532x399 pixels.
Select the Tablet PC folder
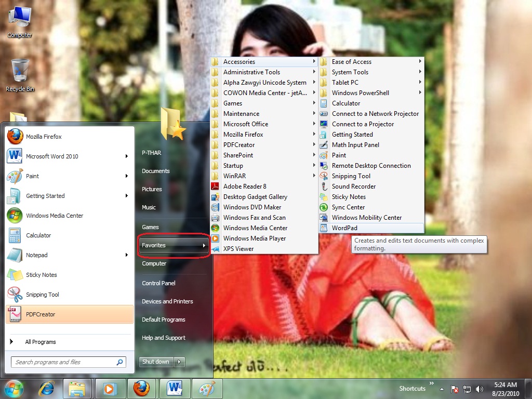pos(371,83)
